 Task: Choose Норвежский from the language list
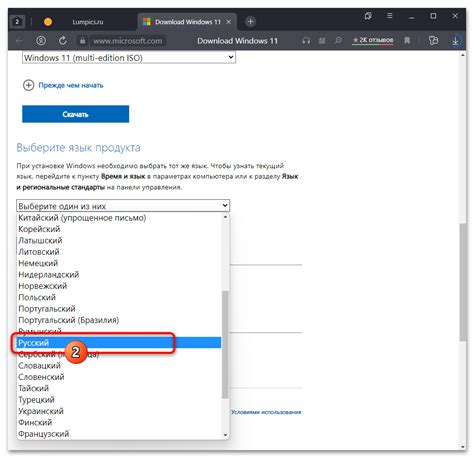coord(119,286)
